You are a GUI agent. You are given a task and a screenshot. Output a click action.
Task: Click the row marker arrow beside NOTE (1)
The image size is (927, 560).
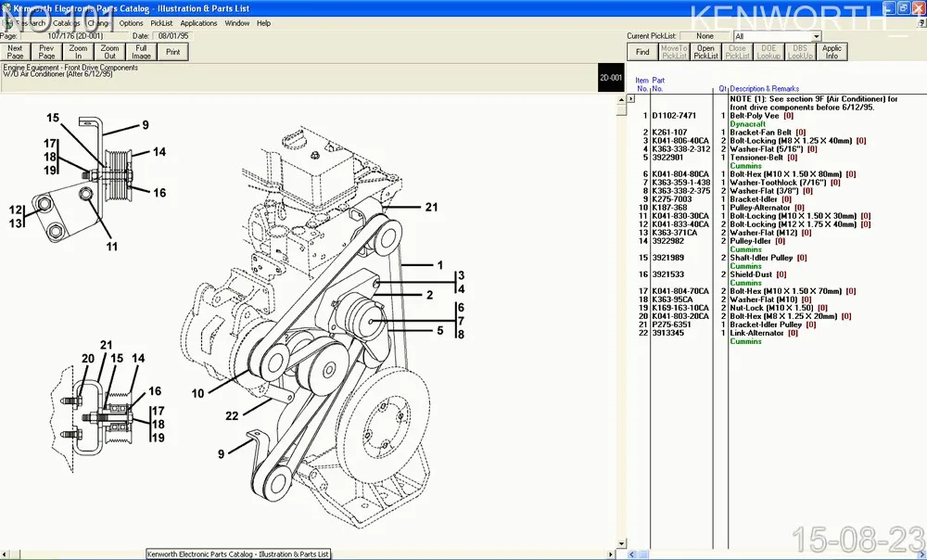tap(631, 98)
